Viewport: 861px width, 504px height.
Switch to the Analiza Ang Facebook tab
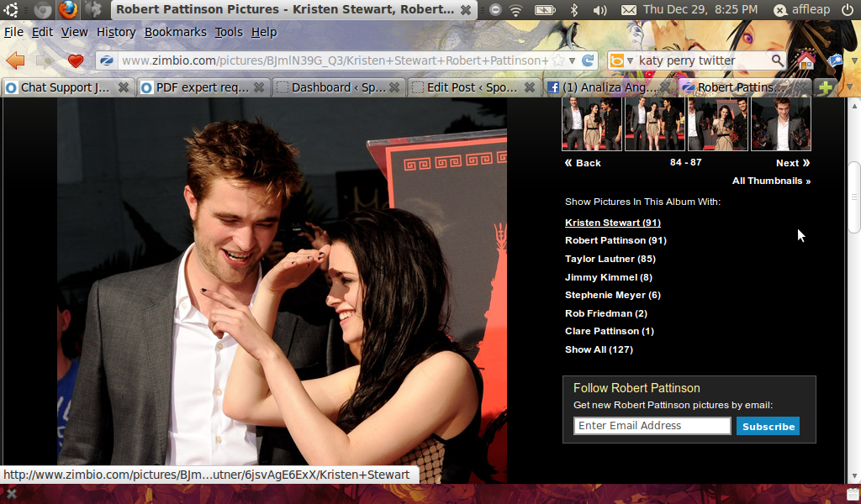pos(609,87)
